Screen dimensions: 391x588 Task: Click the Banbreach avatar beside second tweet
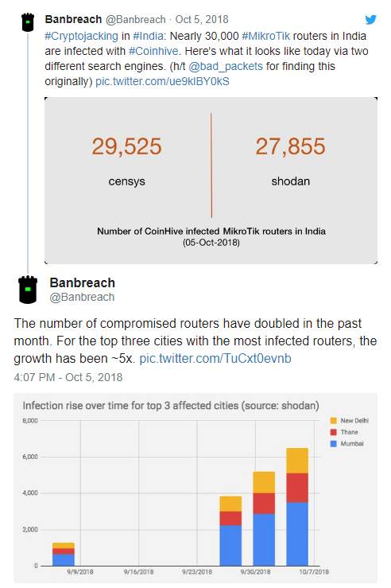(x=28, y=290)
